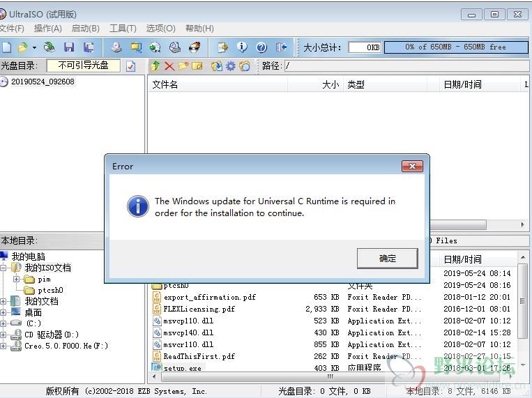Click the Add files toolbar icon

pyautogui.click(x=222, y=47)
